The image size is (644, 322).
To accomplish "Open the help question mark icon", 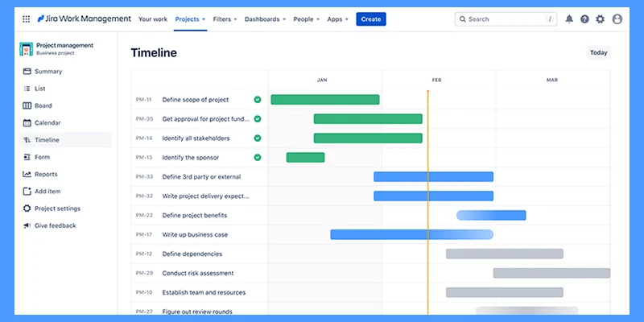I will point(584,19).
